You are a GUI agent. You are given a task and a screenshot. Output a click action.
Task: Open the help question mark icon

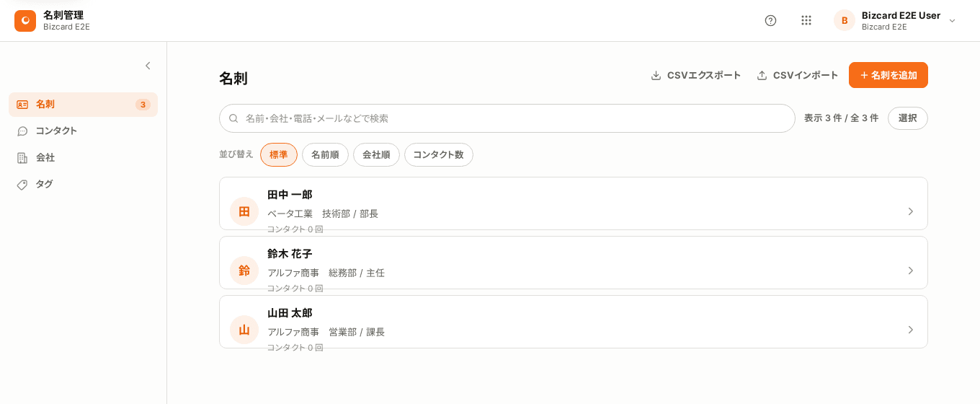pos(770,20)
